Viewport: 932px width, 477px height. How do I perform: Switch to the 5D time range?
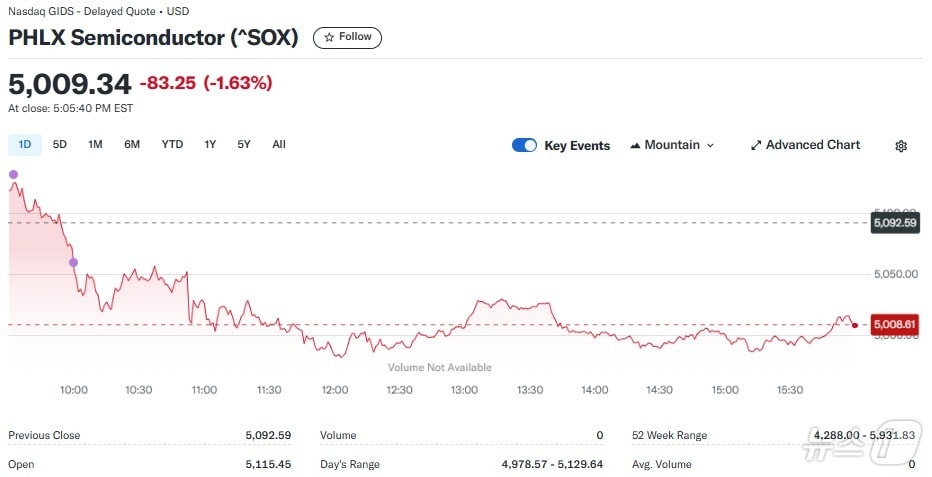click(x=60, y=144)
